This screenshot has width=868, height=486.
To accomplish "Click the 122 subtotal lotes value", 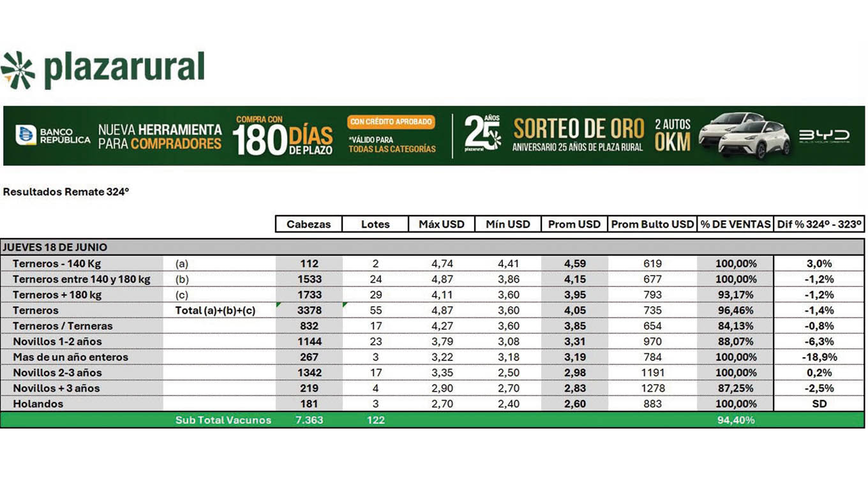I will point(375,420).
